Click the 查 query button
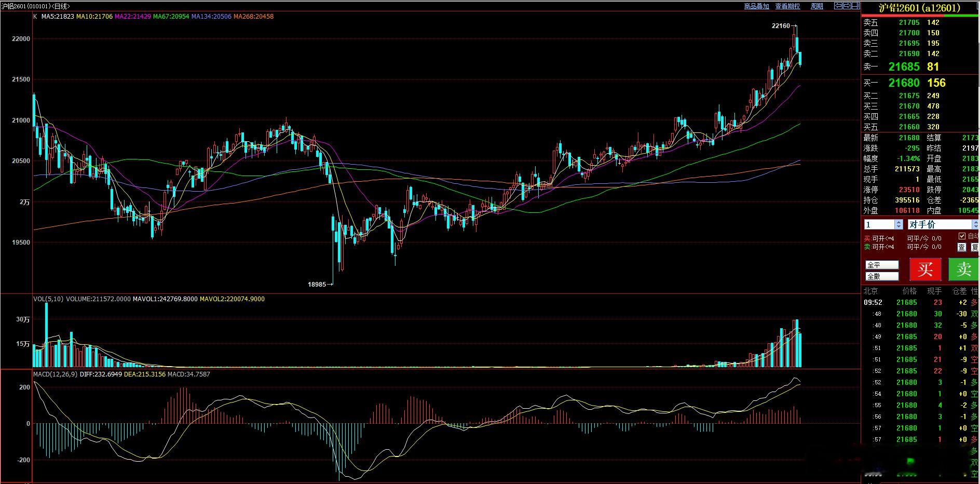 (962, 247)
